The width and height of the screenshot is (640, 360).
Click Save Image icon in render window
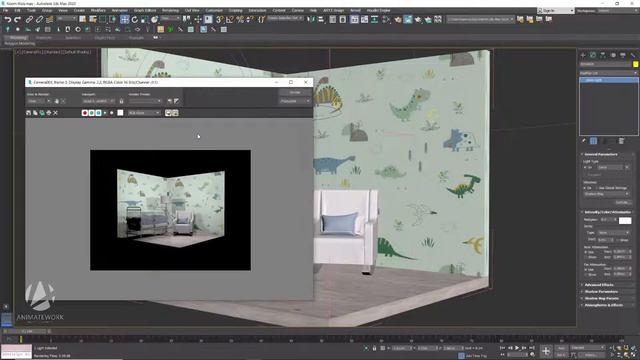(28, 113)
